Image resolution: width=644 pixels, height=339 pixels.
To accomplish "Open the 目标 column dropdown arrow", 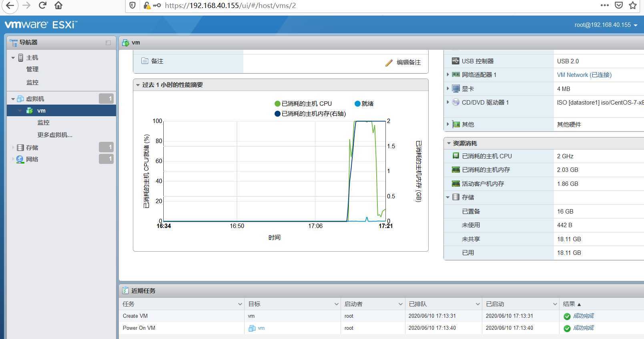I will point(337,304).
